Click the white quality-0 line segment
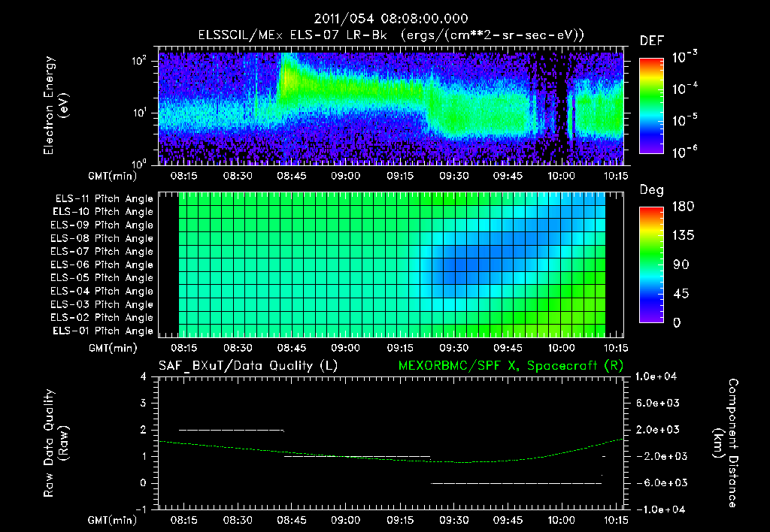This screenshot has height=532, width=770. click(516, 483)
